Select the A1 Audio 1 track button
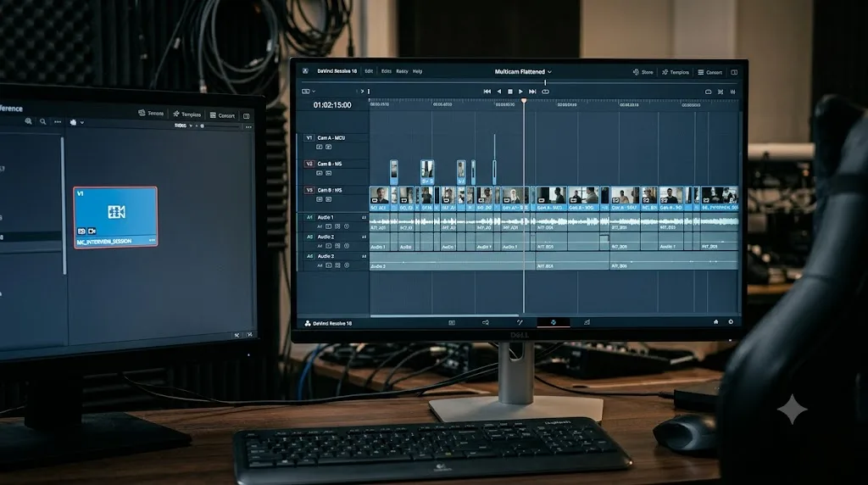The width and height of the screenshot is (868, 485). (309, 218)
